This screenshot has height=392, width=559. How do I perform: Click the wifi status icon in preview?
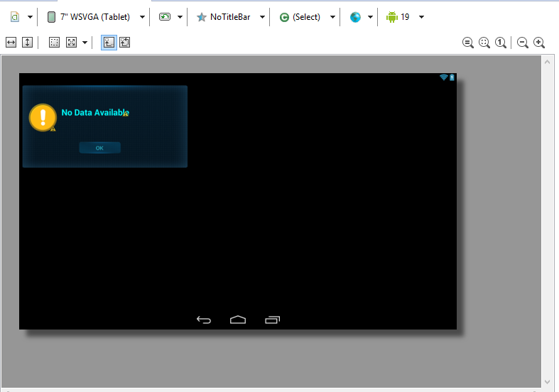tap(443, 77)
